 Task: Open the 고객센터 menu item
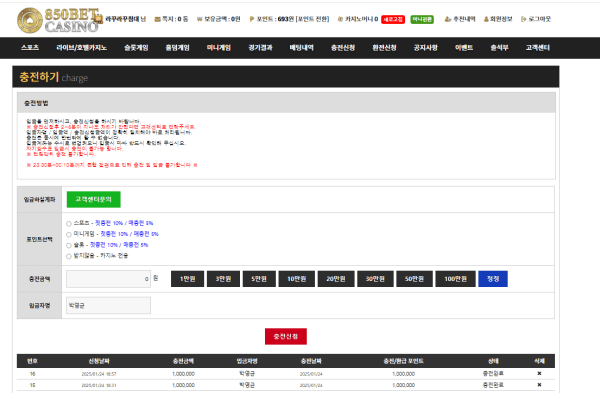coord(538,48)
